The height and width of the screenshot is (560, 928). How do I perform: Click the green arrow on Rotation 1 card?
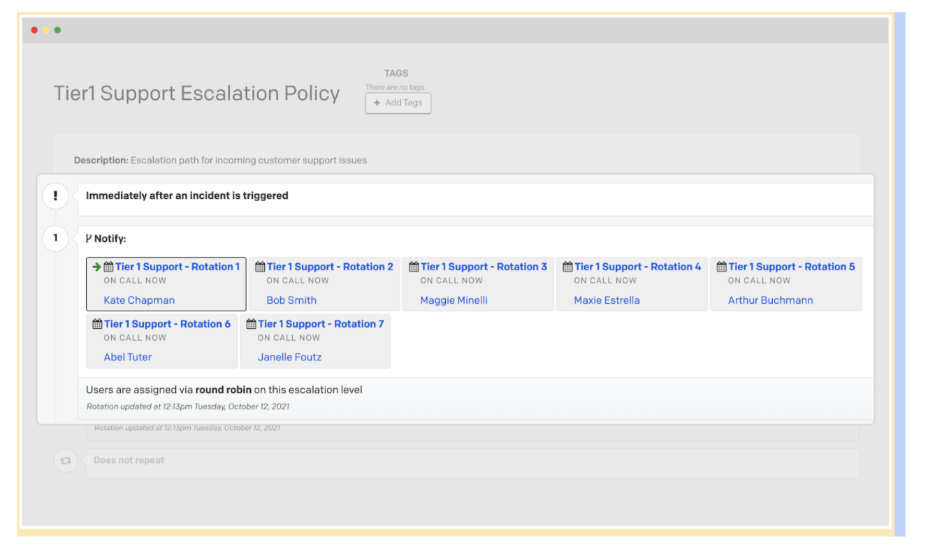tap(96, 267)
